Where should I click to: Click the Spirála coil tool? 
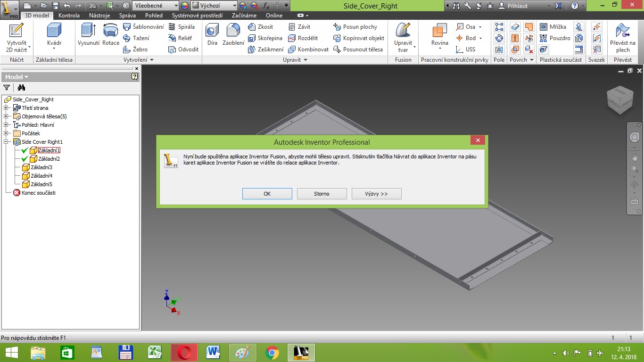(x=182, y=27)
